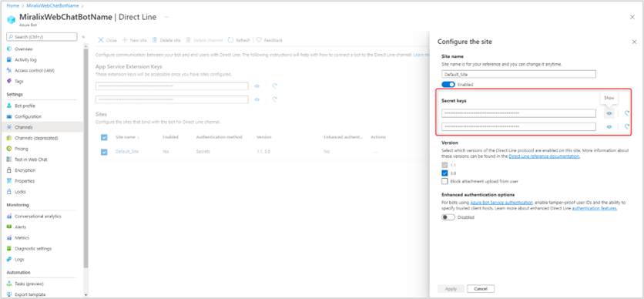
Task: Toggle the Default_Site row checkbox
Action: 104,152
